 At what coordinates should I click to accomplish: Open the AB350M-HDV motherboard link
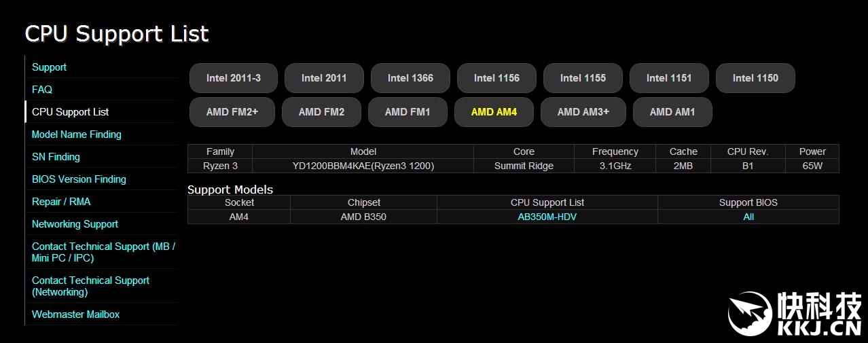coord(547,217)
